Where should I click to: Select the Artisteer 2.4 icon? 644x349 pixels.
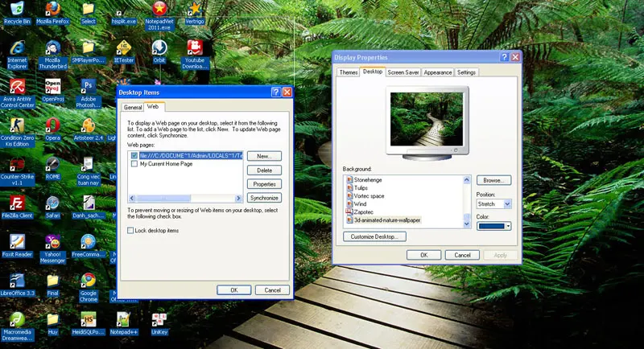click(x=89, y=129)
